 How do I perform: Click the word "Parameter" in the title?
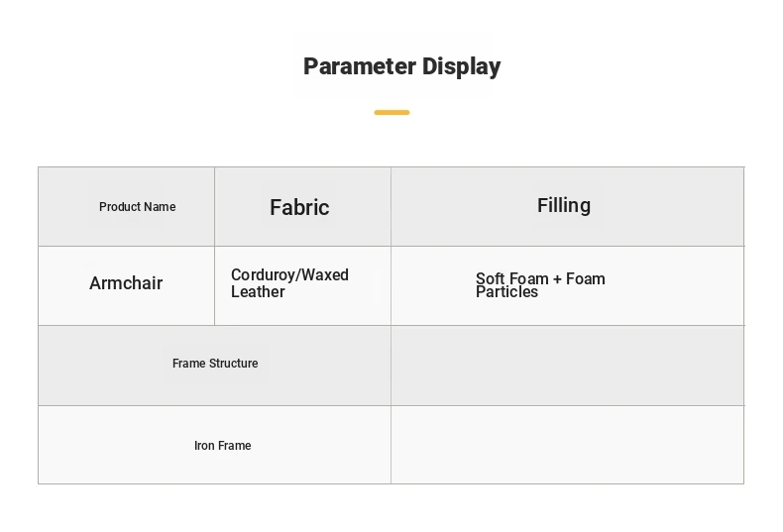tap(359, 66)
